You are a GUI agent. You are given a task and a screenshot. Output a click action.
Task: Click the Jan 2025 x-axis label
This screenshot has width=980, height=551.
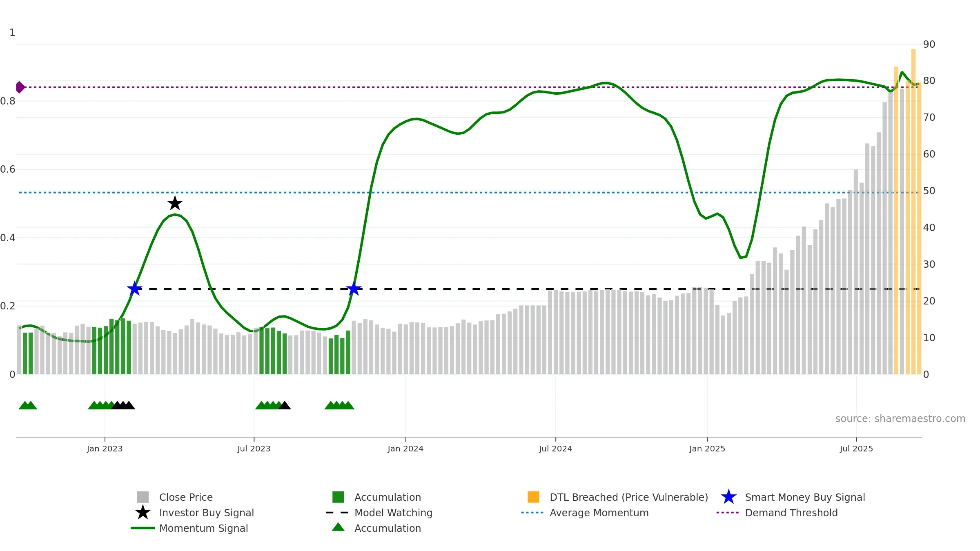(x=707, y=449)
